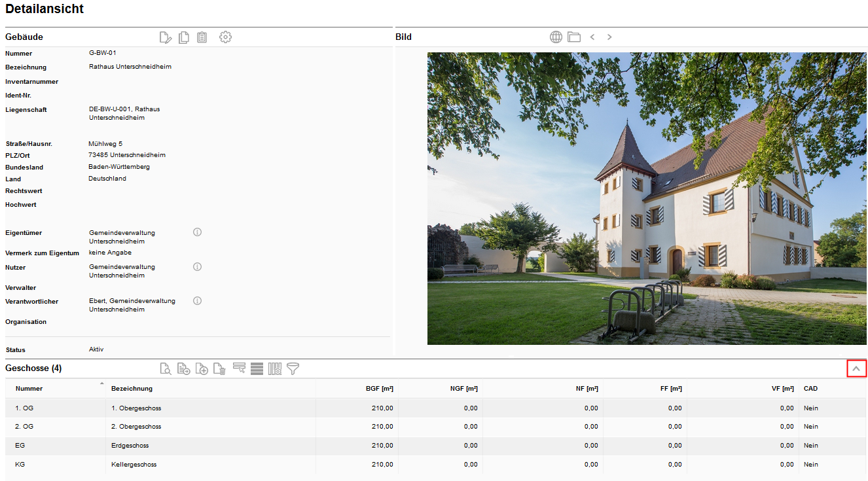Click the view floor details magnifier icon
Image resolution: width=868 pixels, height=481 pixels.
tap(166, 369)
